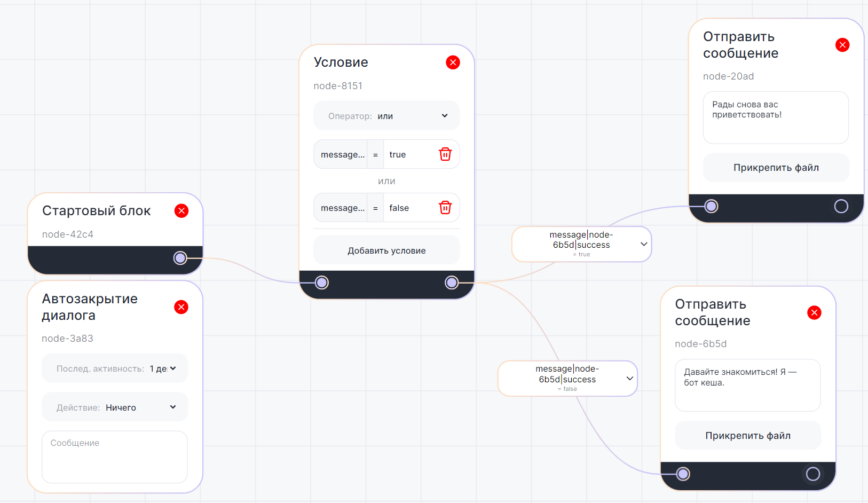Delete the node-6b5d send message block
Image resolution: width=868 pixels, height=503 pixels.
tap(814, 313)
